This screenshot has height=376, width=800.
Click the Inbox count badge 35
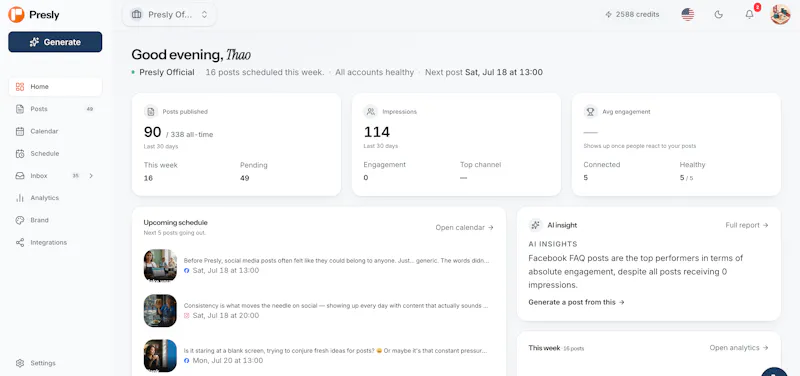pos(76,176)
